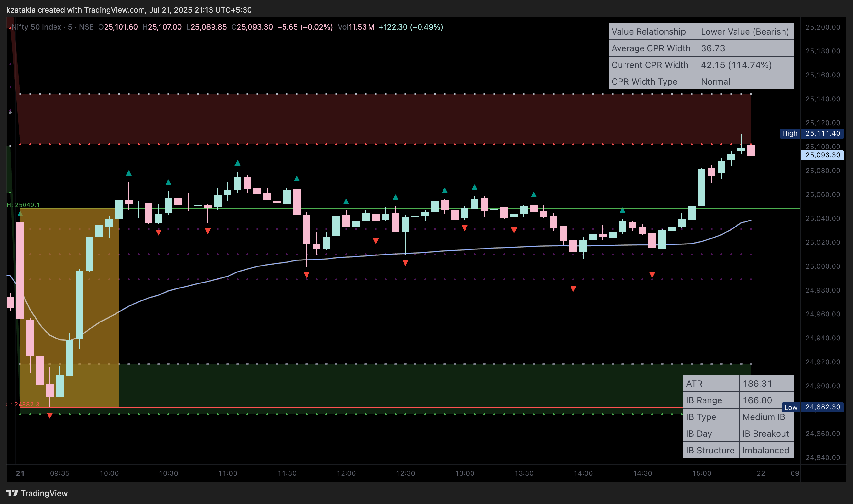
Task: Click the 'IB Day' label cell
Action: (x=711, y=434)
